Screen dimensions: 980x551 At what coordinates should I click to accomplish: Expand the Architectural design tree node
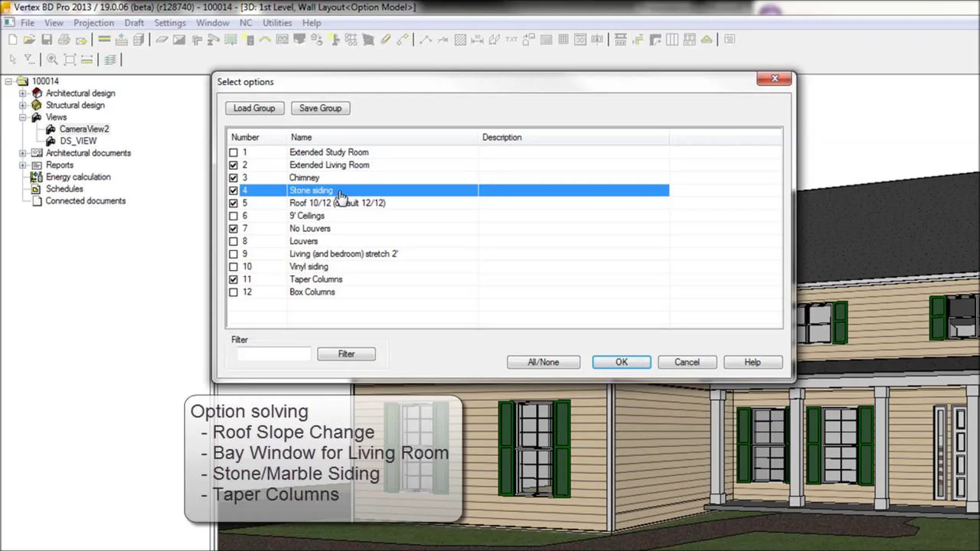tap(22, 93)
